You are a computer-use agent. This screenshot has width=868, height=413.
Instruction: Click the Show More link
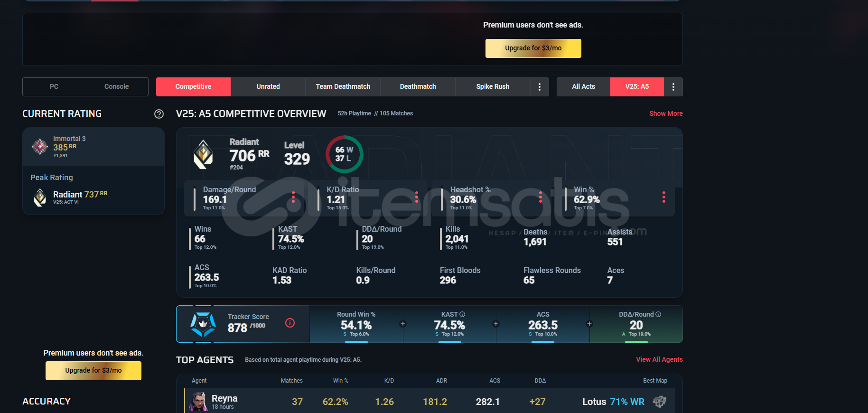tap(666, 114)
